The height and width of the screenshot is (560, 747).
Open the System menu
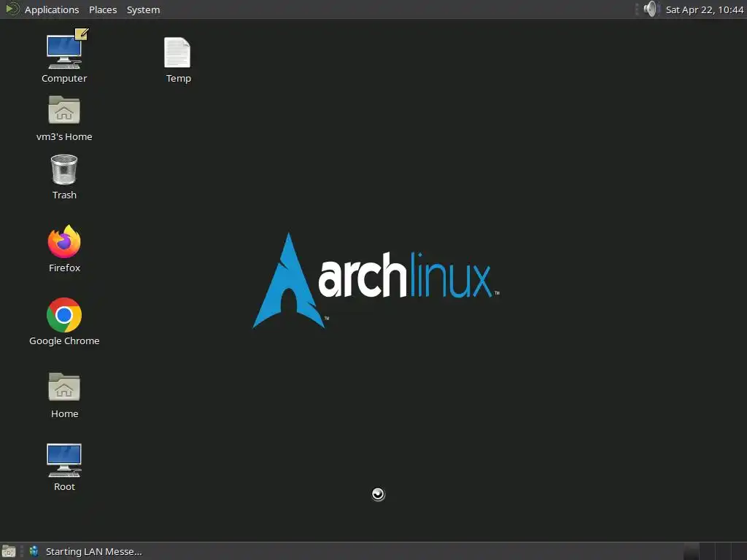click(x=144, y=9)
